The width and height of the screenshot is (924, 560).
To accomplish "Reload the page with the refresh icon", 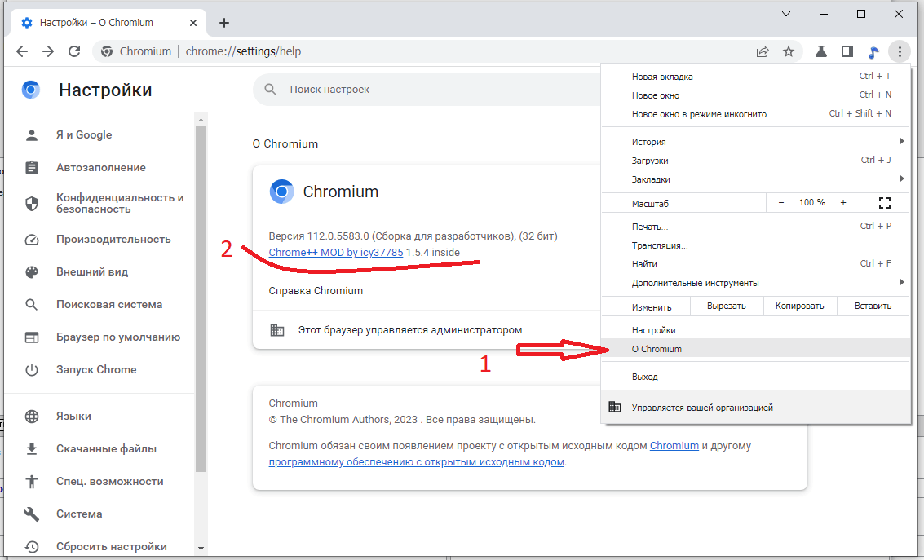I will 74,52.
